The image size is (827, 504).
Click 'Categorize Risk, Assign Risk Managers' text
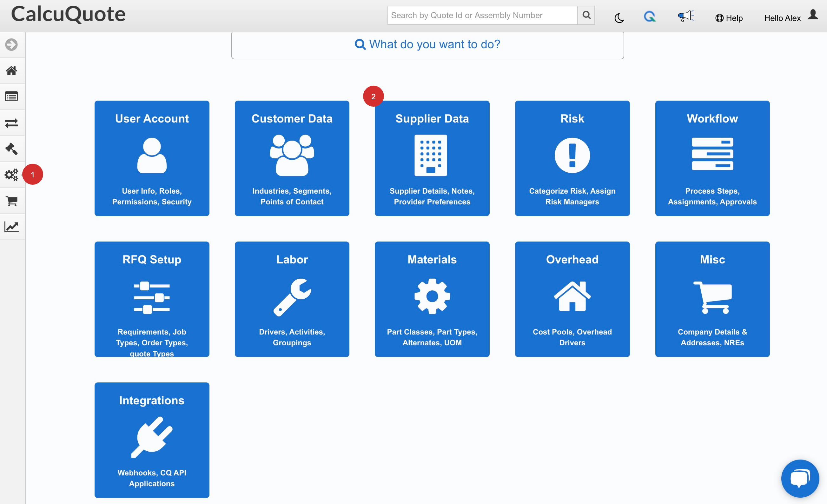coord(572,196)
